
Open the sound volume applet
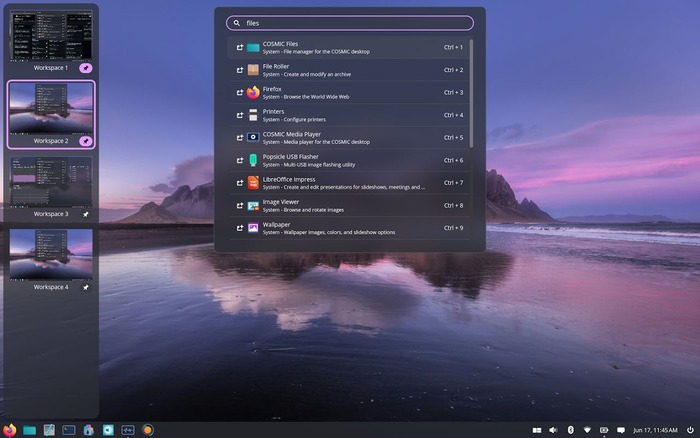pos(554,430)
